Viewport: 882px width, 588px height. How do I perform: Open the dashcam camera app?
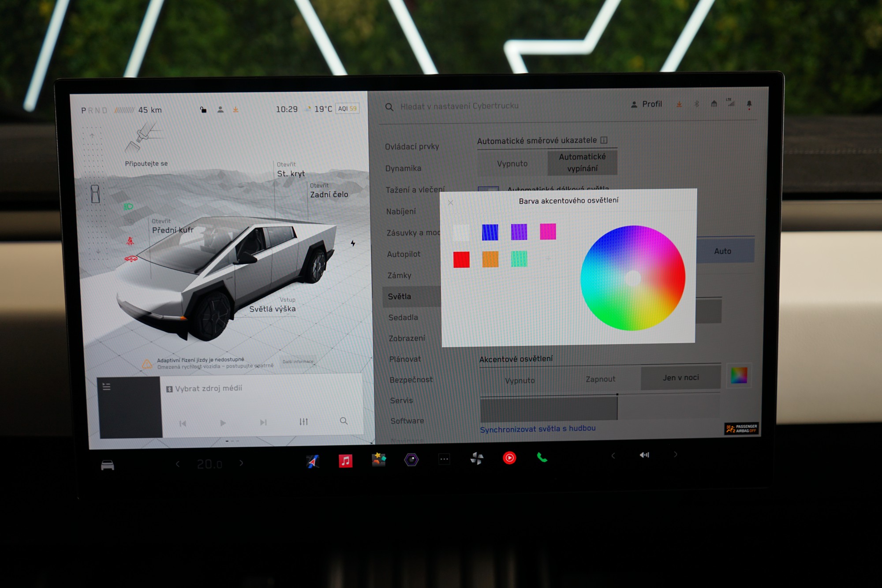click(x=411, y=460)
